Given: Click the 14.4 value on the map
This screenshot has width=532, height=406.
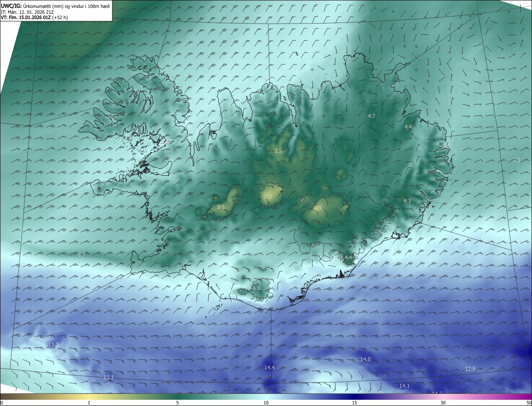Looking at the screenshot, I should [269, 367].
